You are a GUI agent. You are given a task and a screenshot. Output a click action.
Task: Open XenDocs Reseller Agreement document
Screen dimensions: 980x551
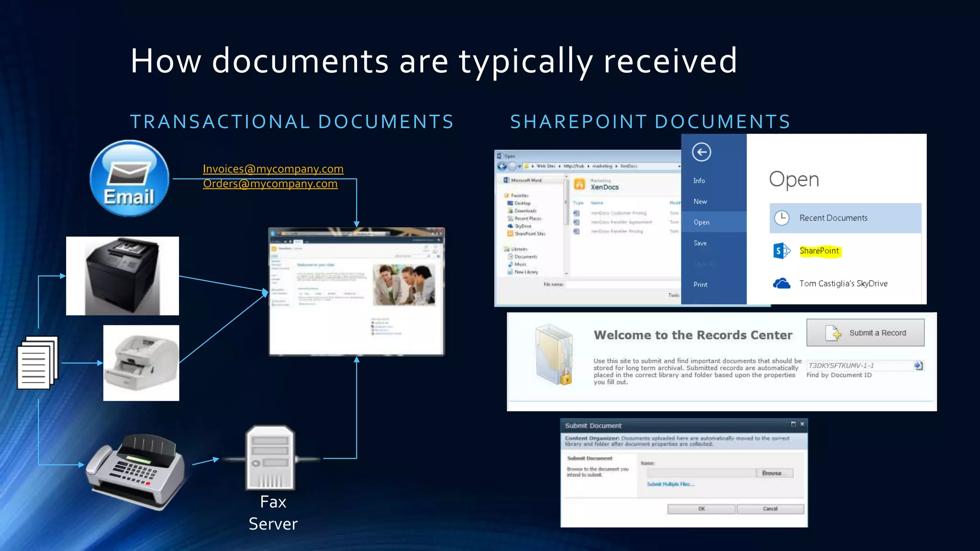pos(621,222)
